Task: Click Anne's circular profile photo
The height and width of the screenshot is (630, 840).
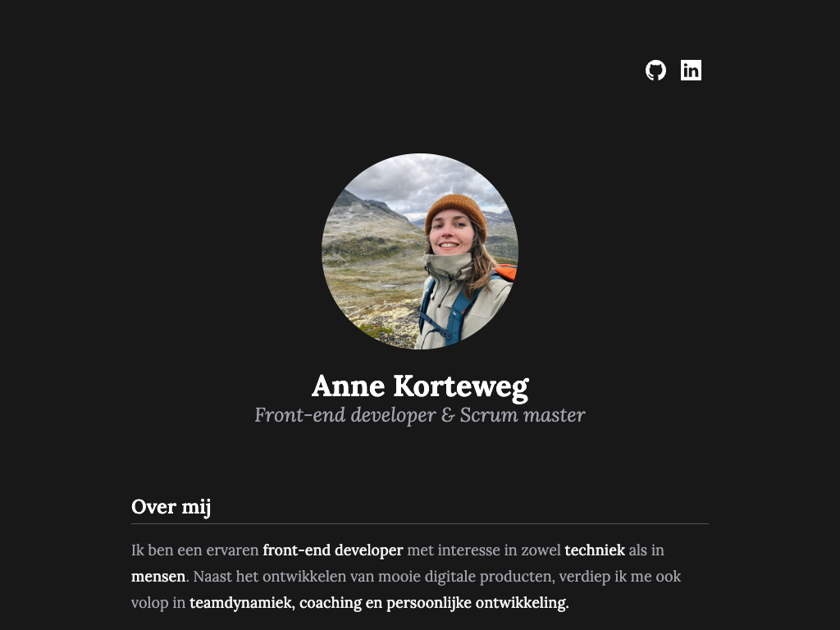Action: (x=419, y=251)
